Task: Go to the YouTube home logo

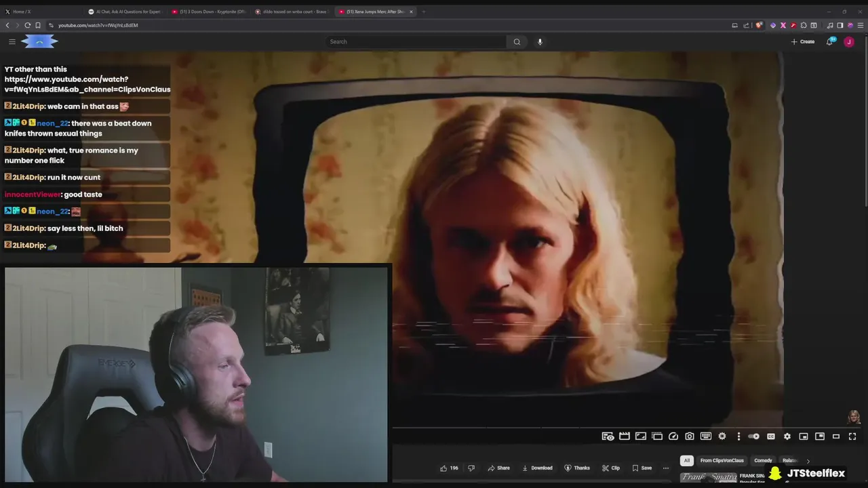Action: coord(39,41)
